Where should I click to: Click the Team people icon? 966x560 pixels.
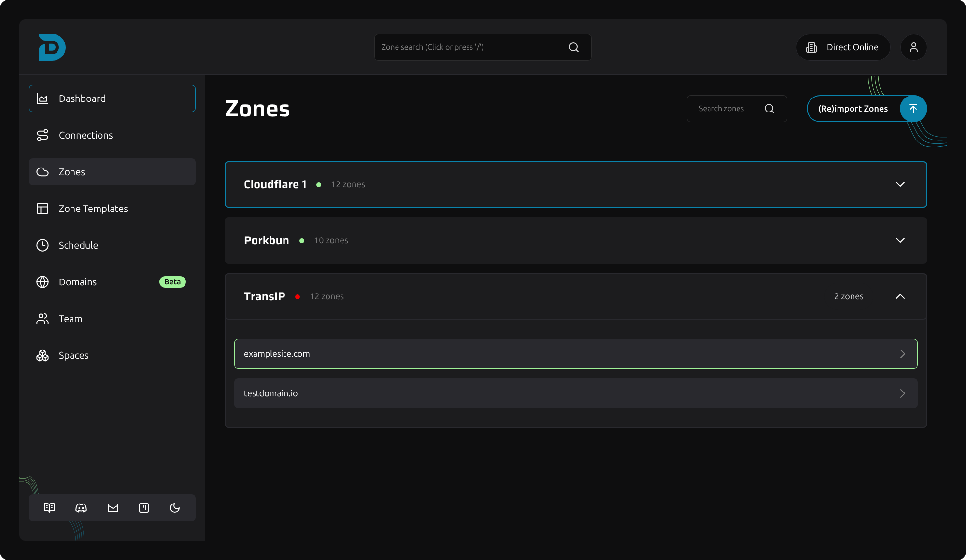coord(43,319)
